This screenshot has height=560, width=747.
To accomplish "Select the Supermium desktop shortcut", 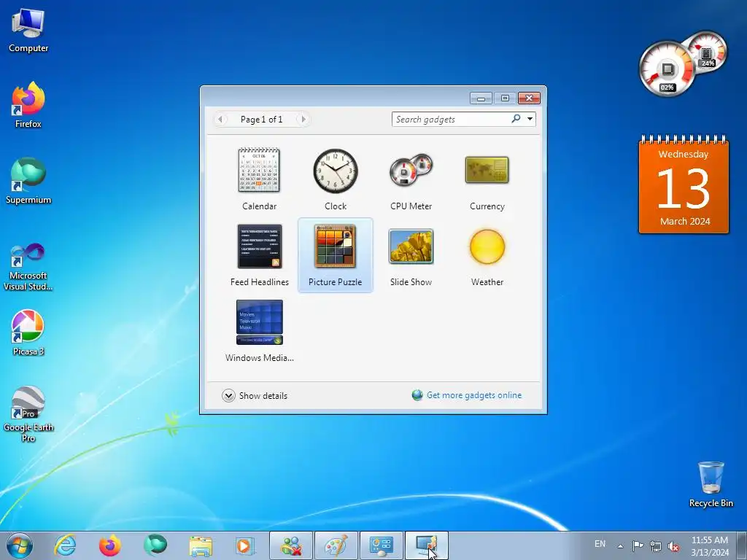I will 28,181.
